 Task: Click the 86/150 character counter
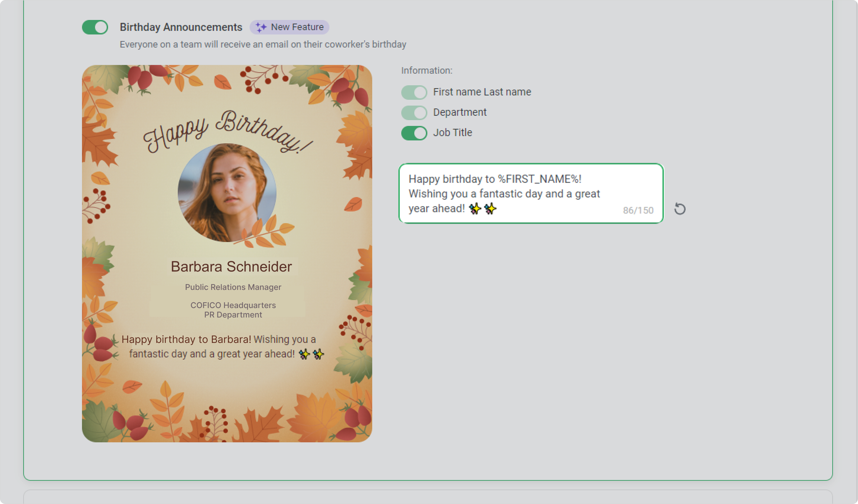[638, 210]
